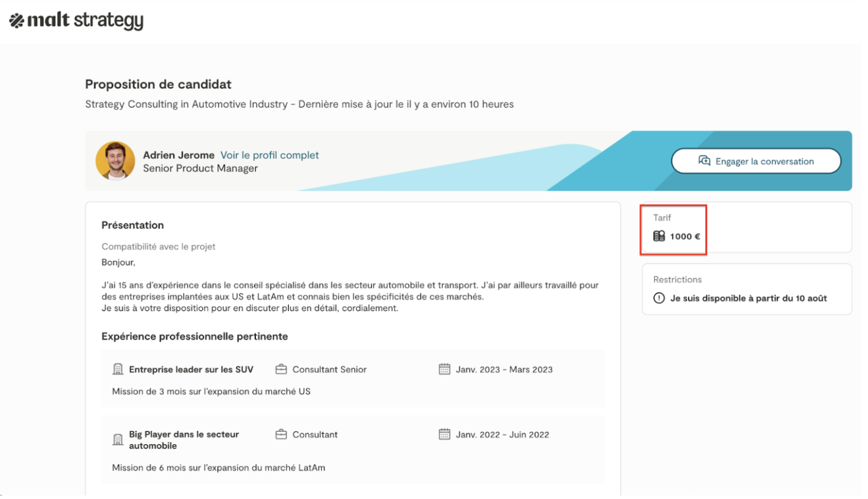This screenshot has width=868, height=499.
Task: Click the briefcase icon beside Consultant Senior
Action: (281, 369)
